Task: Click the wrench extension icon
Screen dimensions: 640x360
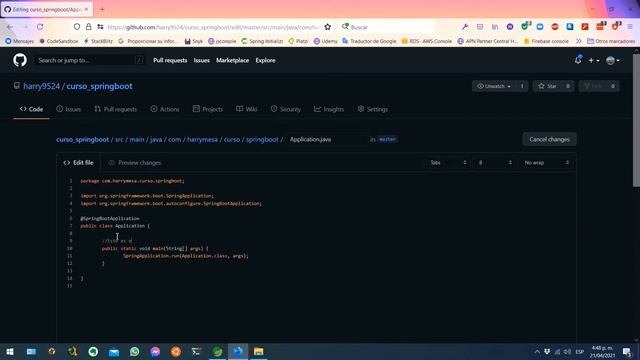Action: pos(465,27)
